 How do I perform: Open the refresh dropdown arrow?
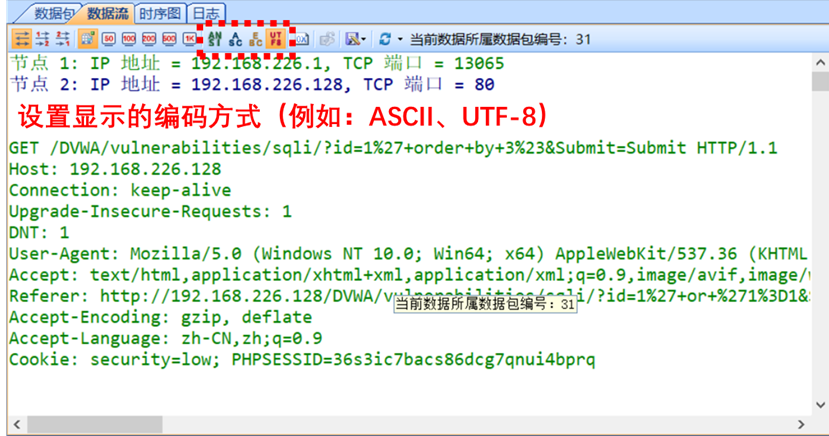(400, 40)
